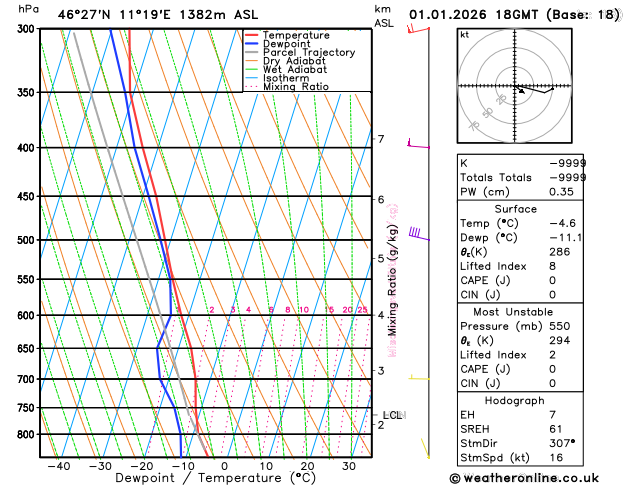The width and height of the screenshot is (629, 486).
Task: Click the date header 01.01.2026 18GMT
Action: tap(515, 15)
